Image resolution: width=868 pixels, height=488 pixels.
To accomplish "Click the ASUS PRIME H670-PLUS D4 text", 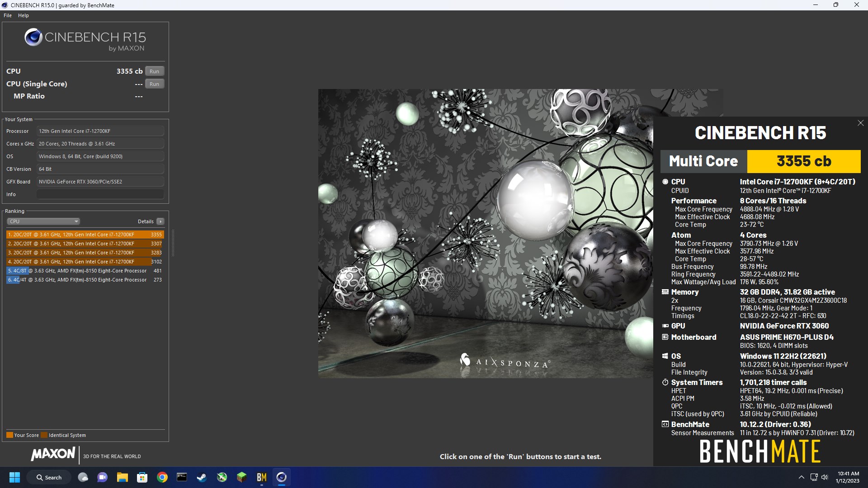I will [x=787, y=337].
